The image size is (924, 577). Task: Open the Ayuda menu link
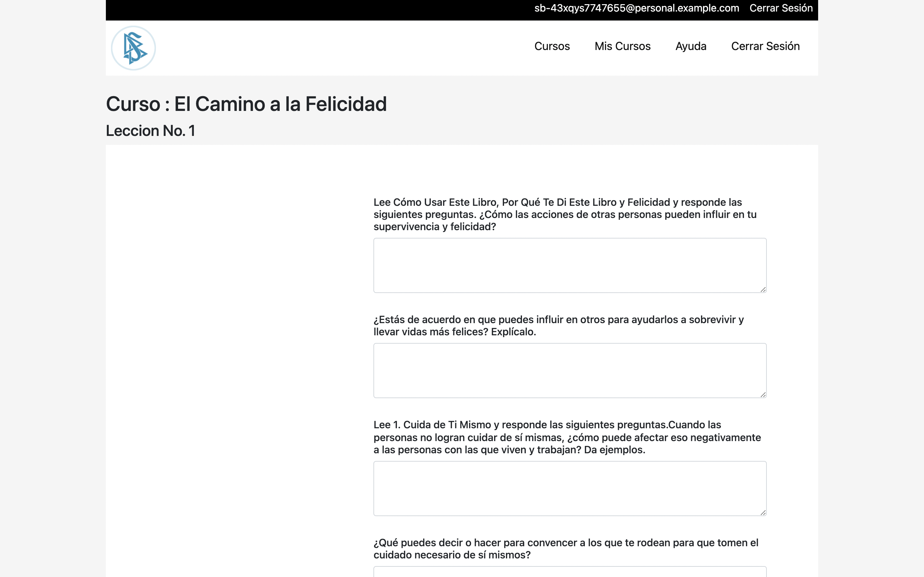[x=691, y=46]
